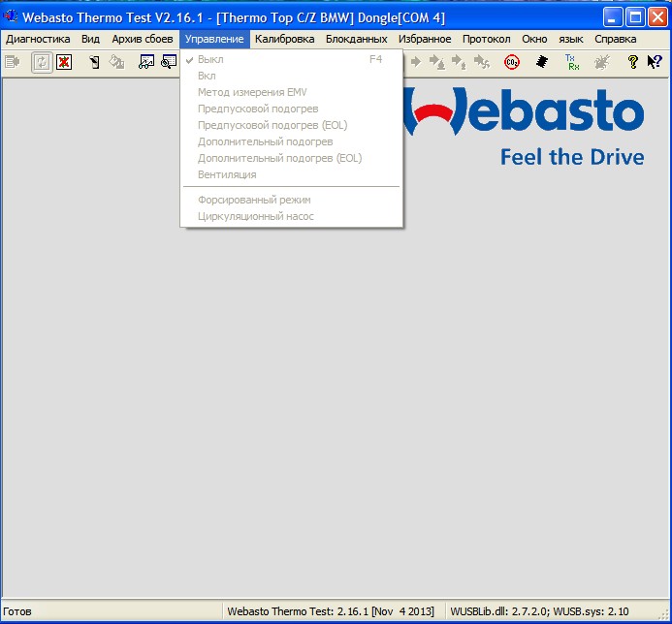This screenshot has height=624, width=672.
Task: Click the Tx Rx communication icon
Action: pos(572,63)
